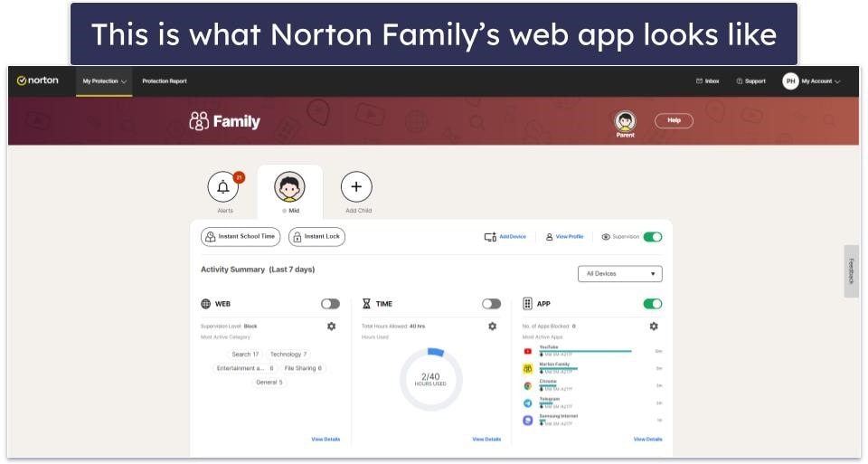The image size is (868, 464).
Task: Toggle the Supervision switch off
Action: point(653,237)
